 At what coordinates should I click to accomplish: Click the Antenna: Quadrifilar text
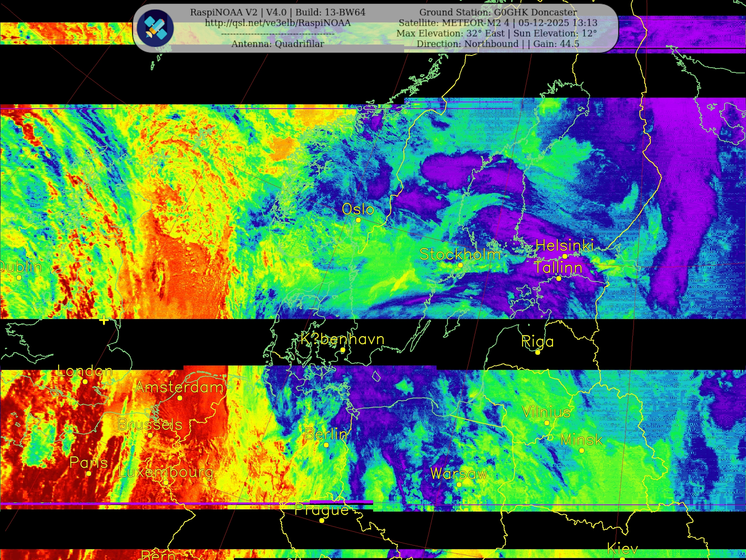point(278,44)
